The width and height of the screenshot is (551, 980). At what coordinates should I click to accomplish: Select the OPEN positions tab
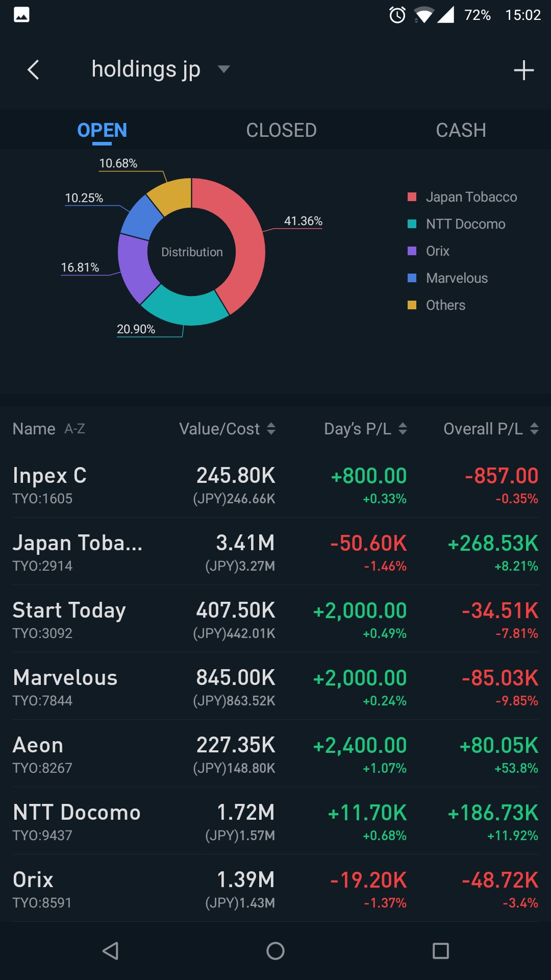coord(102,130)
